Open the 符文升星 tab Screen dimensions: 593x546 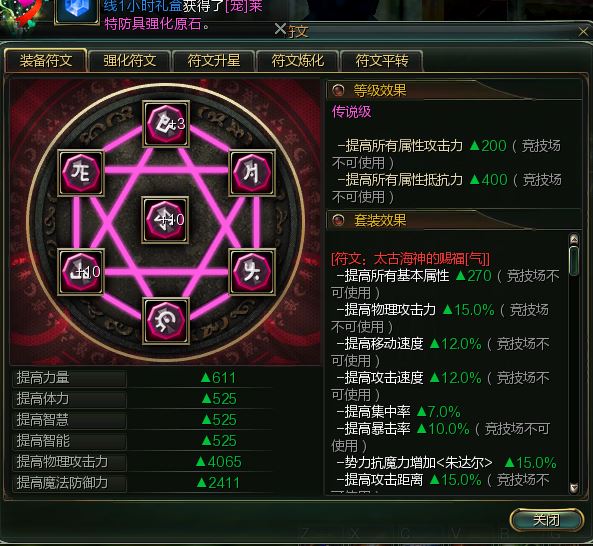pyautogui.click(x=214, y=60)
